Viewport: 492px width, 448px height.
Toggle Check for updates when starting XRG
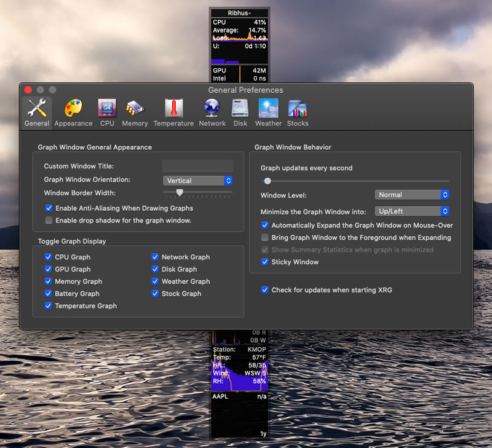[265, 290]
